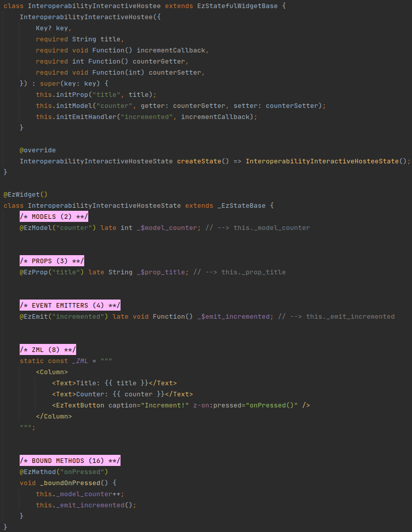Click the highlighted ZML (8) comment

(x=48, y=350)
